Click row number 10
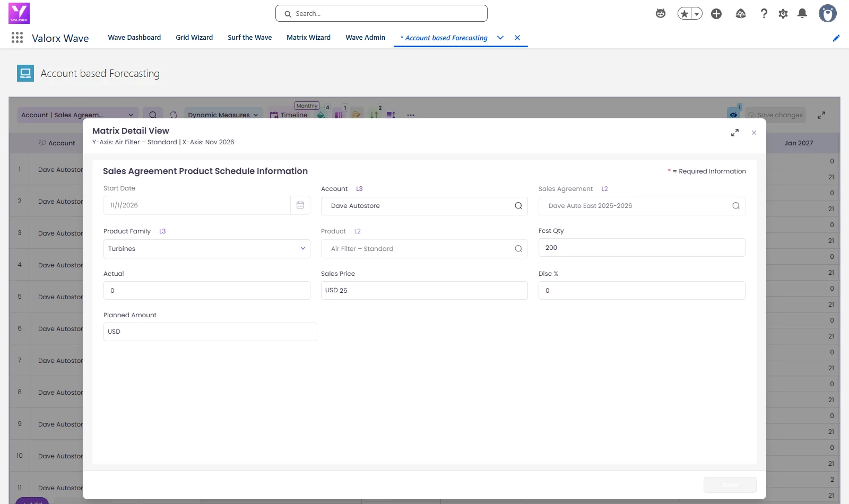 pyautogui.click(x=20, y=456)
